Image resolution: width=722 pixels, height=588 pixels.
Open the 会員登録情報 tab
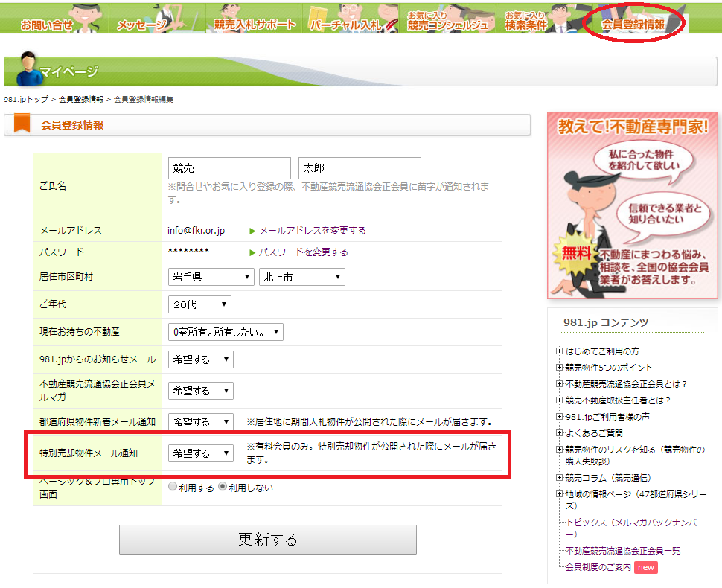641,19
